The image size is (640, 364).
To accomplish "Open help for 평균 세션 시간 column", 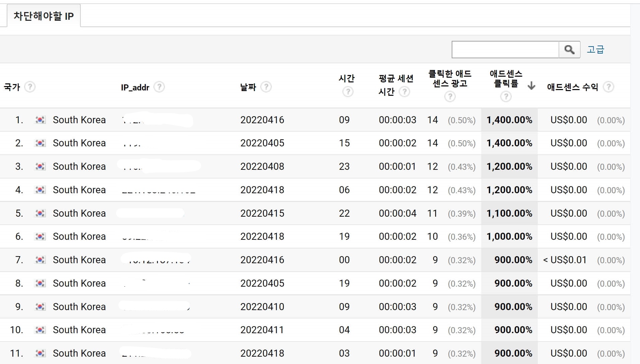I will pyautogui.click(x=404, y=91).
